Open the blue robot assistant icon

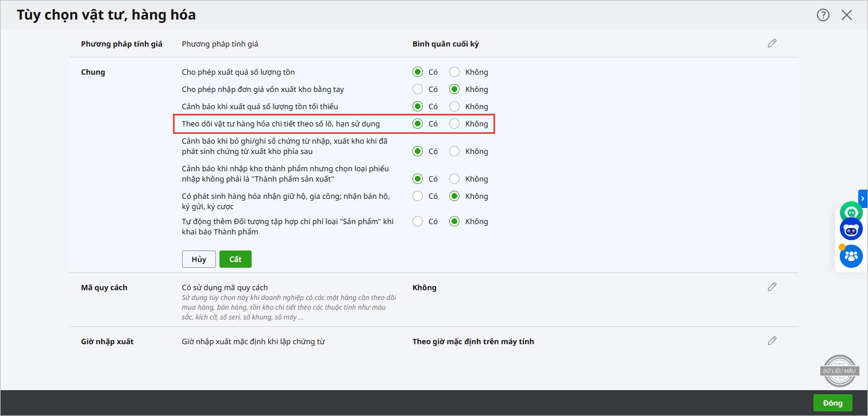[x=851, y=230]
